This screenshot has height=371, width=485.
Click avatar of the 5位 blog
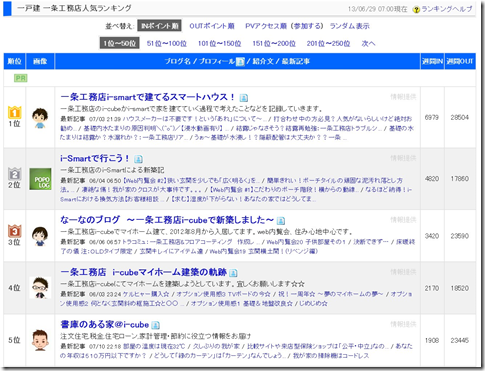point(40,340)
